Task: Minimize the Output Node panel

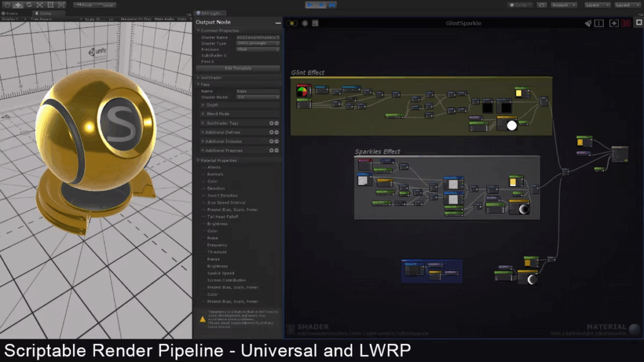Action: [x=278, y=23]
